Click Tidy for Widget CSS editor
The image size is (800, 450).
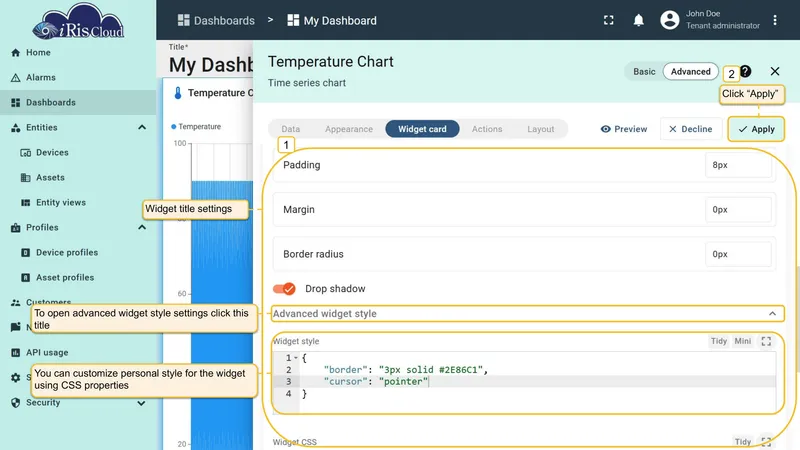[743, 442]
